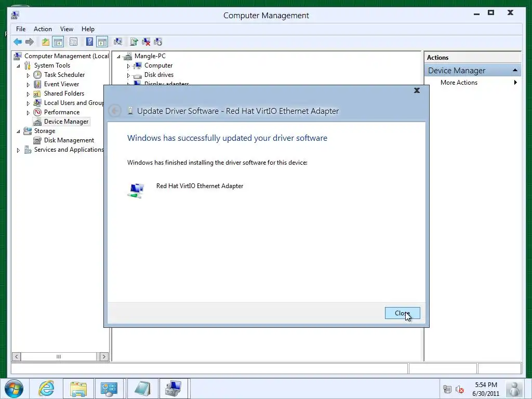Click the Computer device icon

(137, 65)
